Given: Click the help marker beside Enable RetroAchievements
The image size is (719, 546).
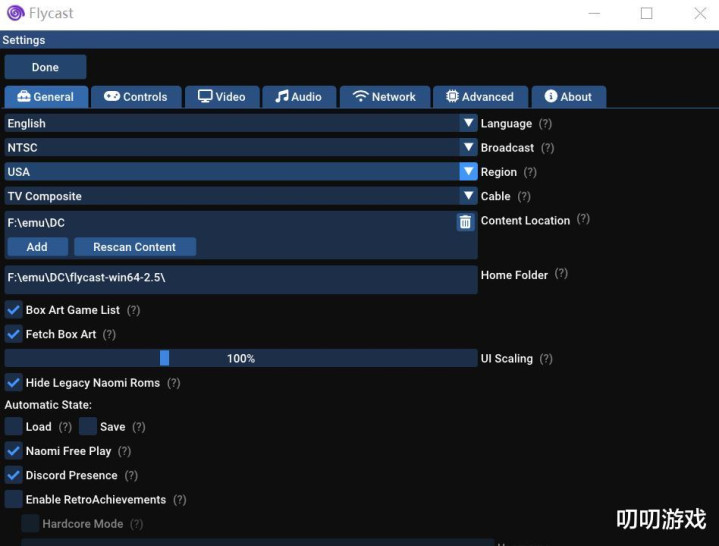Looking at the screenshot, I should (x=180, y=500).
